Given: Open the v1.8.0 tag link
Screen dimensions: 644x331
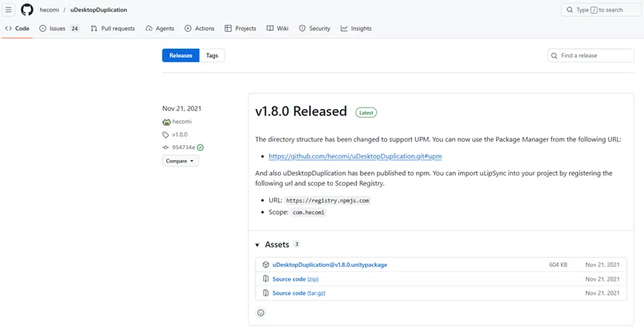Looking at the screenshot, I should (x=180, y=135).
